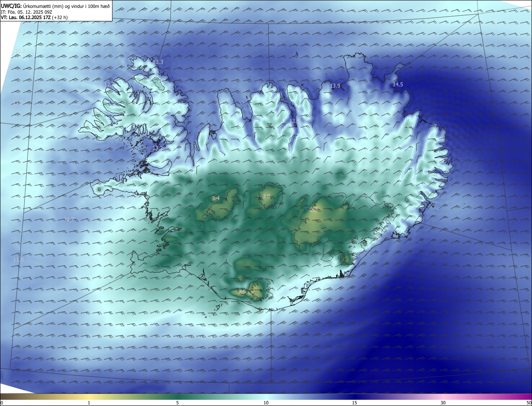This screenshot has height=406, width=532.
Task: Click the map value label 3.4
Action: pyautogui.click(x=216, y=198)
